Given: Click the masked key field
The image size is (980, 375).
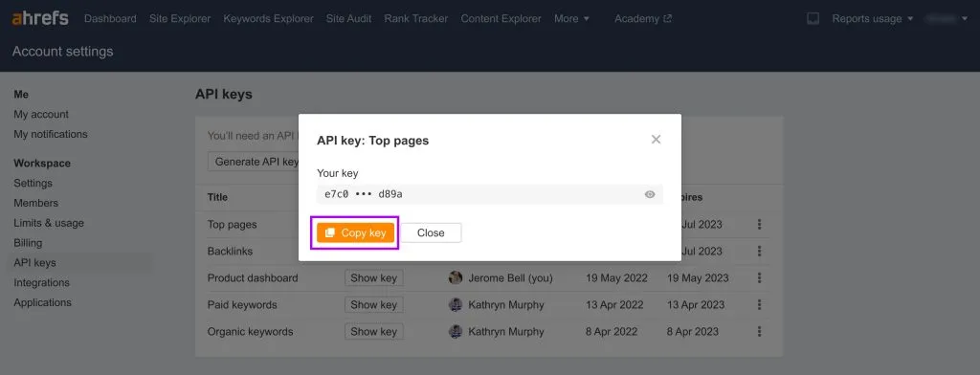Looking at the screenshot, I should 490,194.
